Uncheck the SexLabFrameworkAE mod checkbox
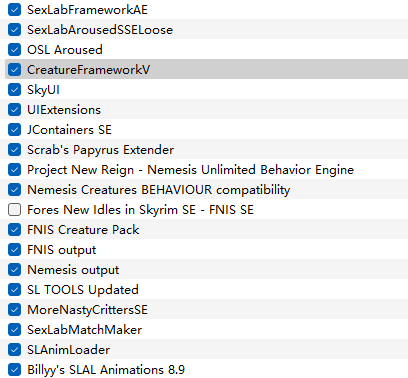The width and height of the screenshot is (408, 378). point(14,10)
